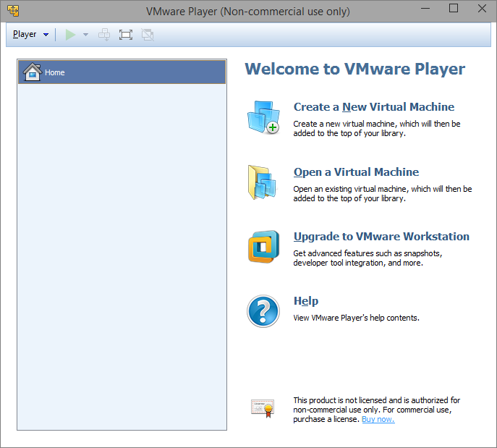Viewport: 497px width, 448px height.
Task: Click the 'Create a new virtual machine, which' description
Action: [377, 128]
